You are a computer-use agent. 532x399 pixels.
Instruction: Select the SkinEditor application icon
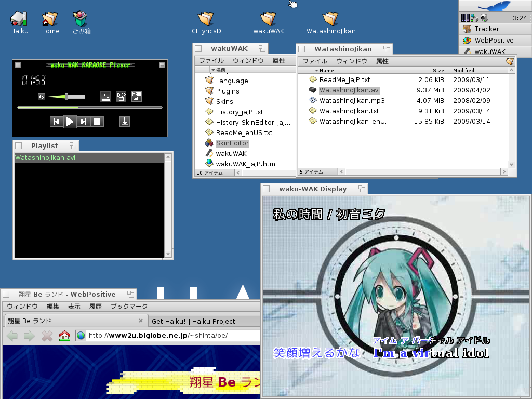[x=209, y=143]
